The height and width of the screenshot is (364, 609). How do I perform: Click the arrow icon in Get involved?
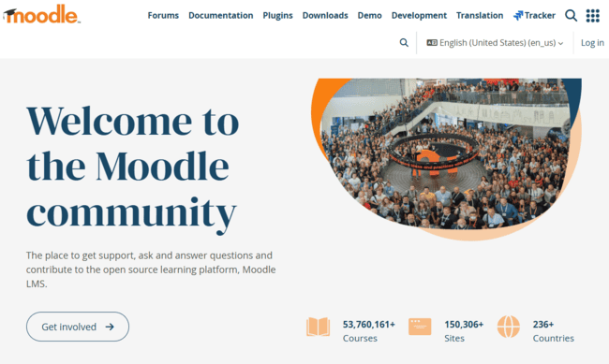pyautogui.click(x=110, y=327)
